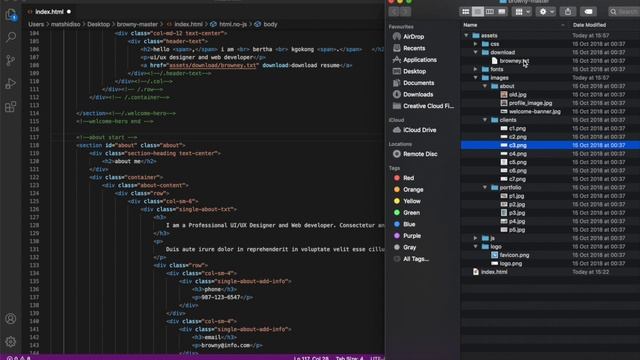The image size is (640, 360).
Task: Select index.html in Finder list
Action: 494,272
